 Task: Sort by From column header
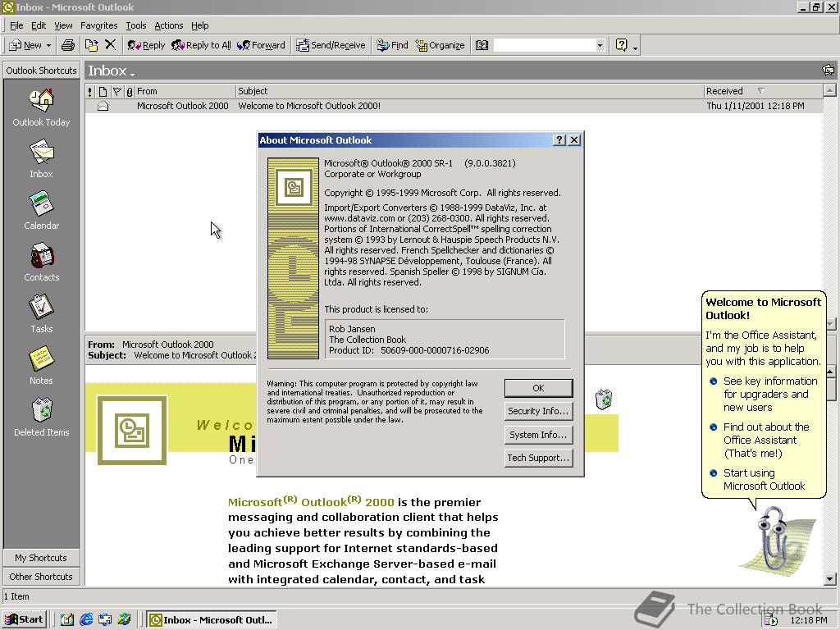(185, 91)
